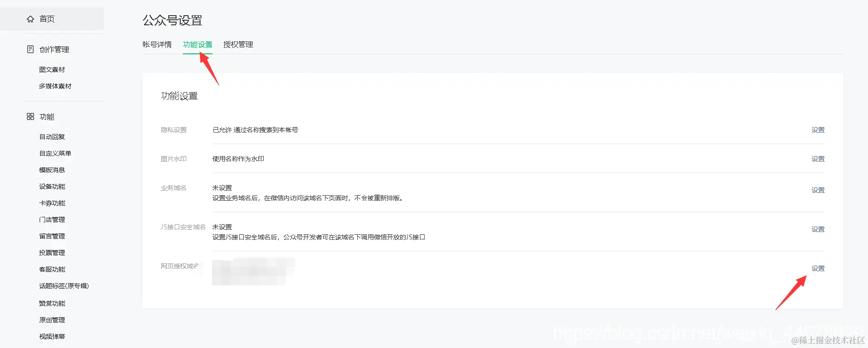
Task: Click the document icon beside 创作管理
Action: 30,49
